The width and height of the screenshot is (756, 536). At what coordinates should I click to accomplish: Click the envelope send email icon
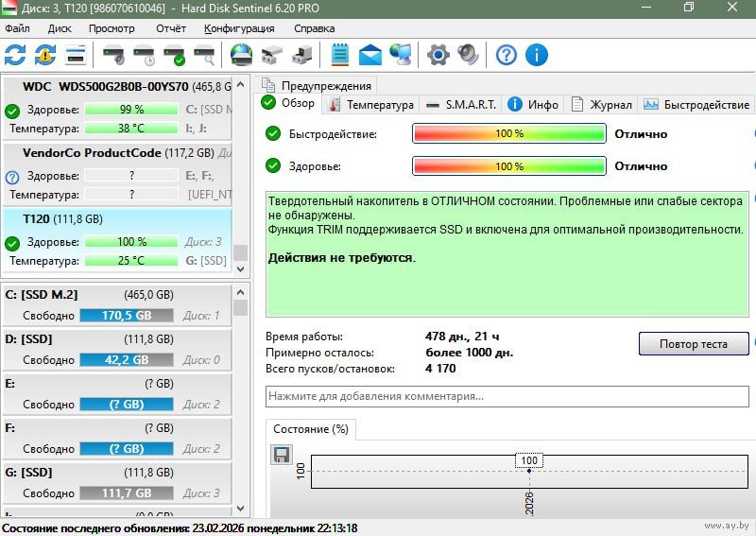370,55
